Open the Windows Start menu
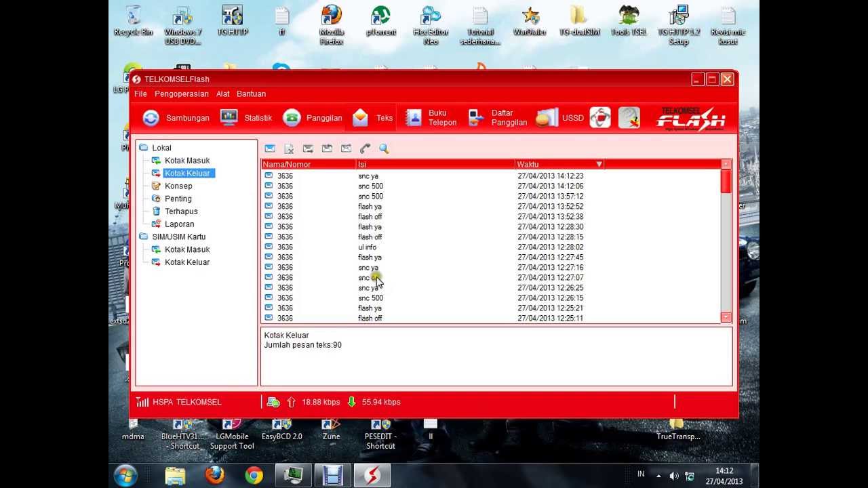The height and width of the screenshot is (488, 868). pos(126,475)
